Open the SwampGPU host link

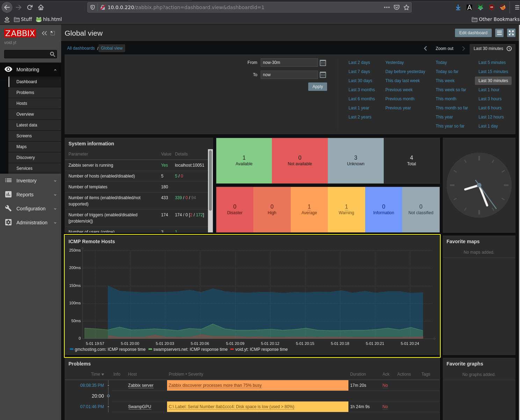coord(140,407)
